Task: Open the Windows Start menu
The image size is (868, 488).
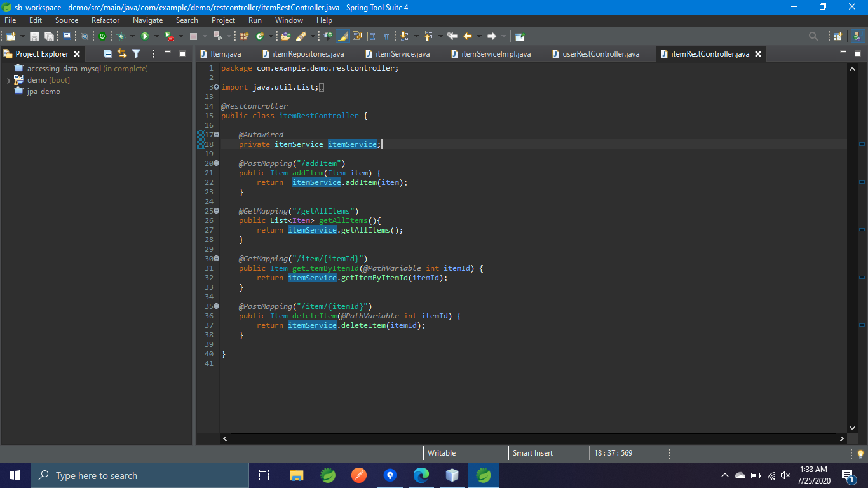Action: click(13, 475)
